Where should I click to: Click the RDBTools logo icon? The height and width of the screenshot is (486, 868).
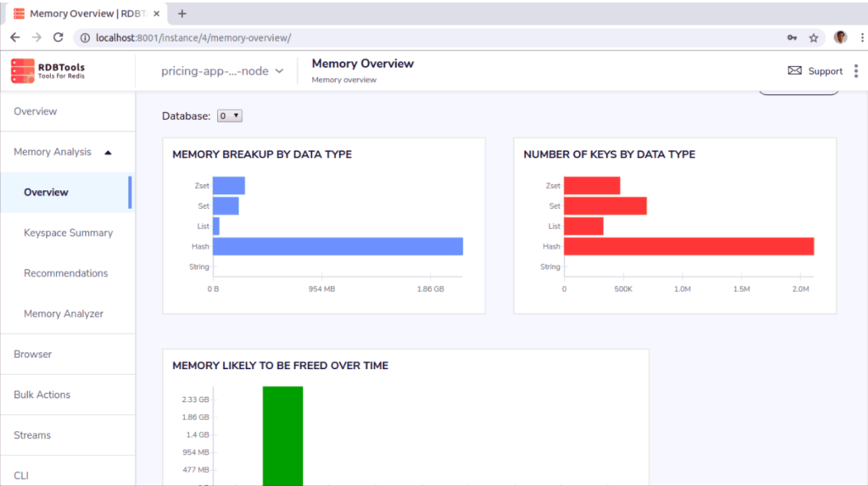(x=23, y=71)
